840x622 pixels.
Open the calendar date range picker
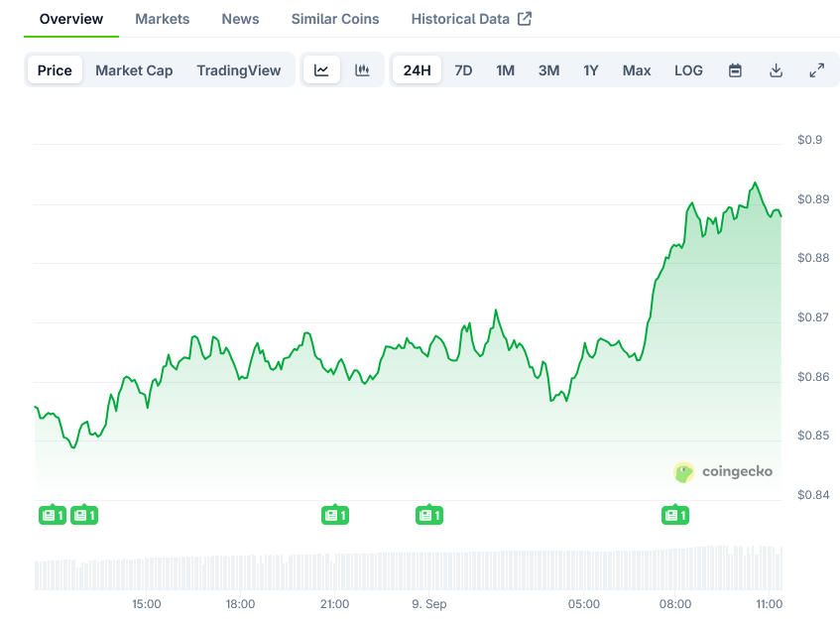[735, 70]
